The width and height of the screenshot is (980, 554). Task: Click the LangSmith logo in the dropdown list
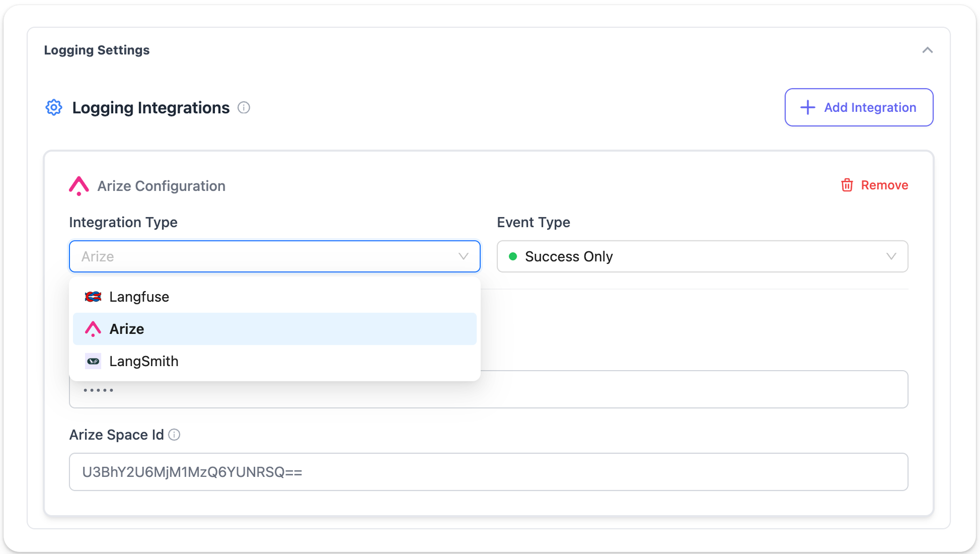point(93,361)
